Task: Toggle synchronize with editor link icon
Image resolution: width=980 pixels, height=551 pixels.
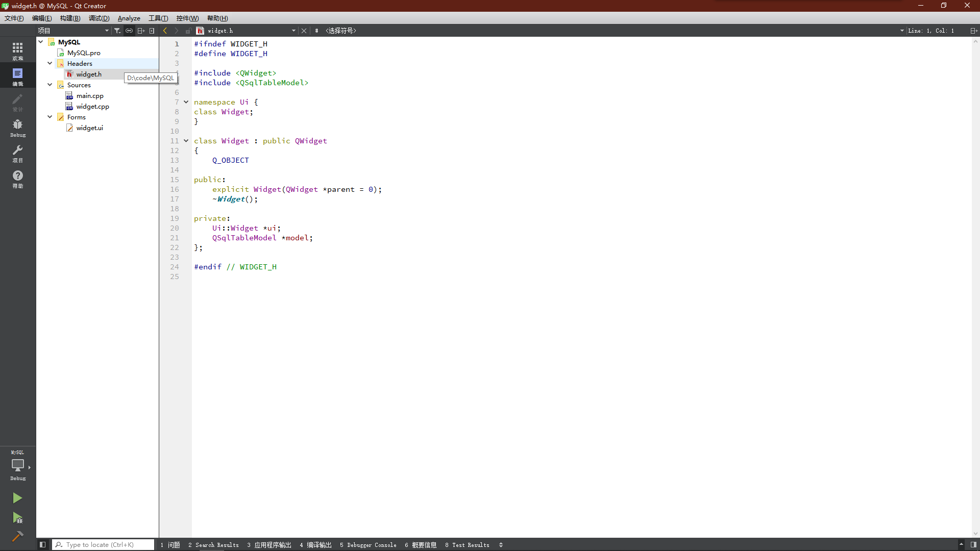Action: [129, 31]
